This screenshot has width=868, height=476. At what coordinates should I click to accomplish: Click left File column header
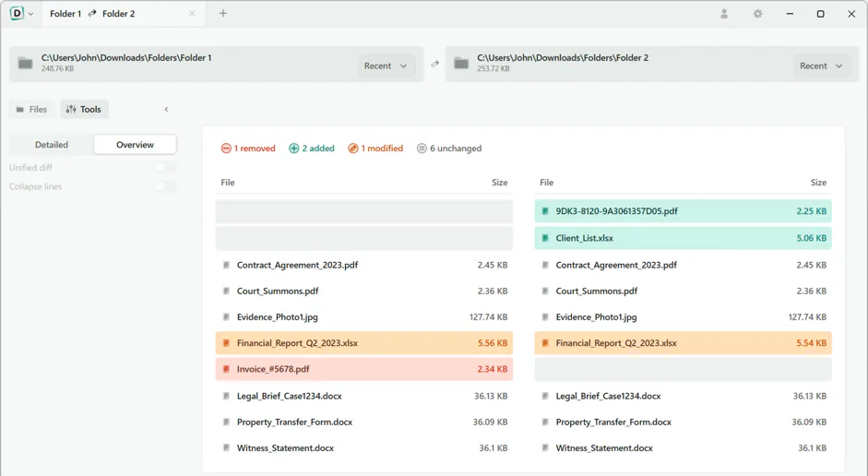click(x=228, y=183)
